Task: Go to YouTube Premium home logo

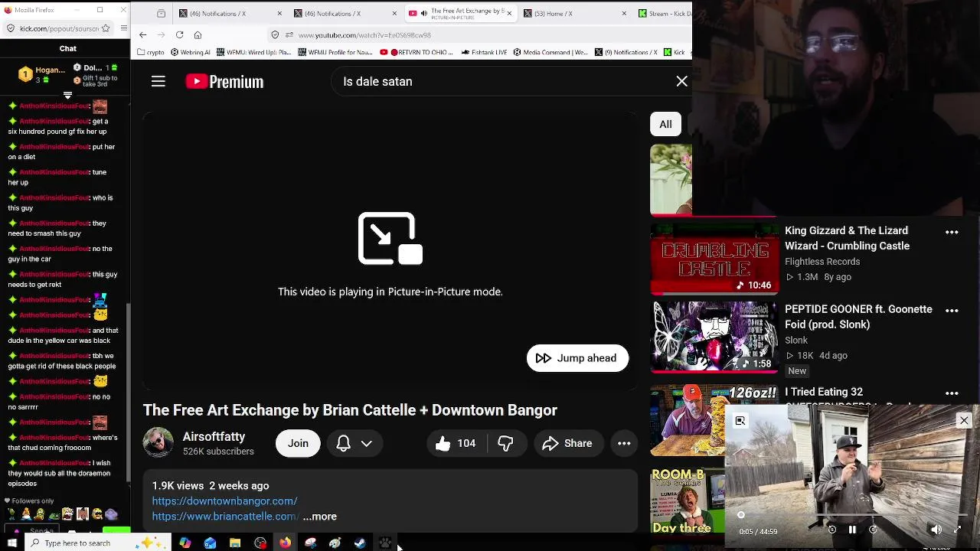Action: (x=224, y=81)
